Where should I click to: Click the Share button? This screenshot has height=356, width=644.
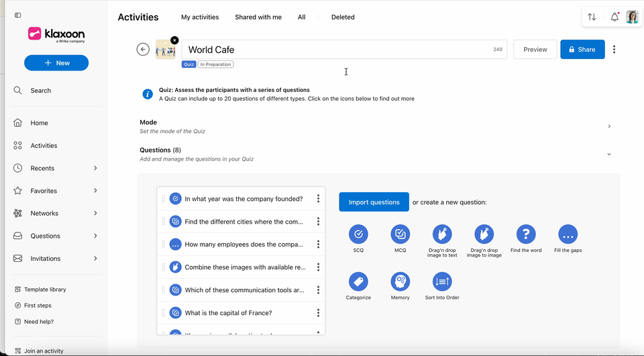(582, 49)
